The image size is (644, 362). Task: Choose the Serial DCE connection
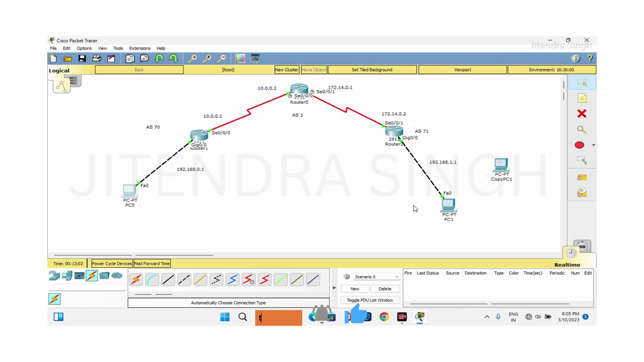(249, 280)
